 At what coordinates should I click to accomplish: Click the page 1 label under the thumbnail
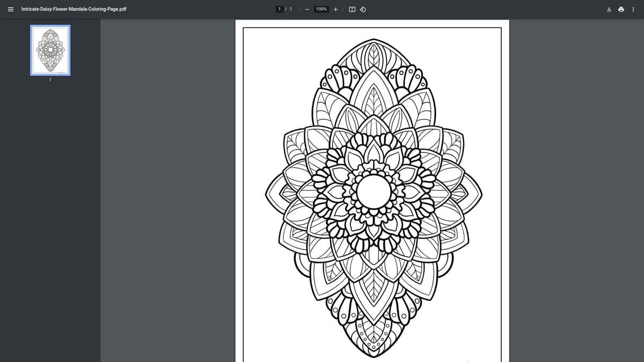click(x=50, y=79)
